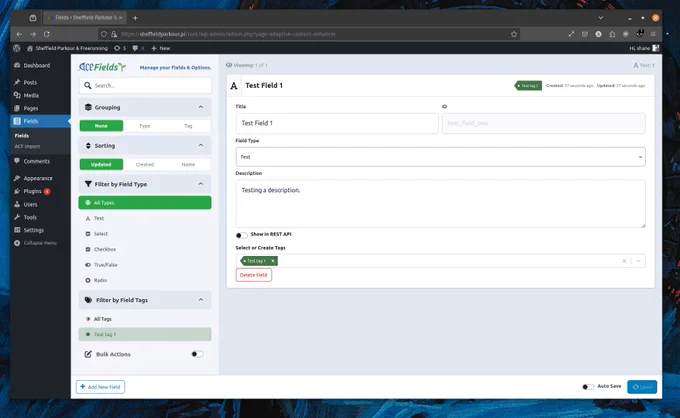Clear all selected tags
This screenshot has width=680, height=418.
(x=624, y=261)
